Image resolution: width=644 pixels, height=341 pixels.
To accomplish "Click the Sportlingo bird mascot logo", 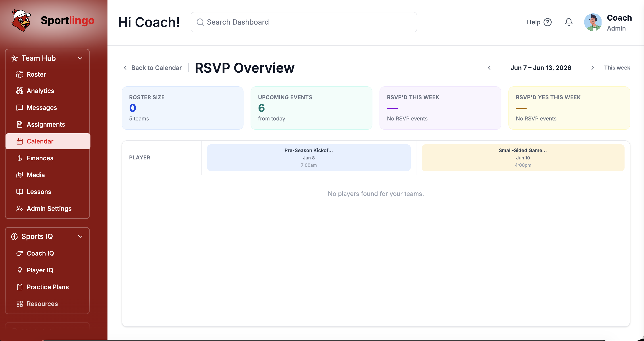I will [x=21, y=21].
